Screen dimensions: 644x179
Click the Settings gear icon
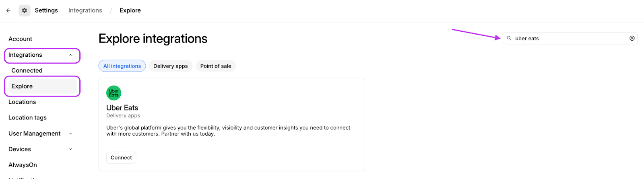(x=24, y=10)
